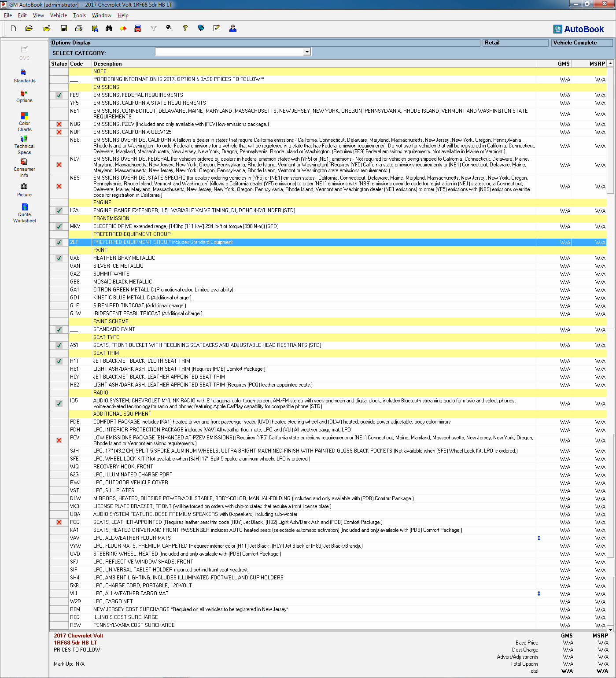616x678 pixels.
Task: Click the Vehicle Complete header button
Action: (x=581, y=43)
